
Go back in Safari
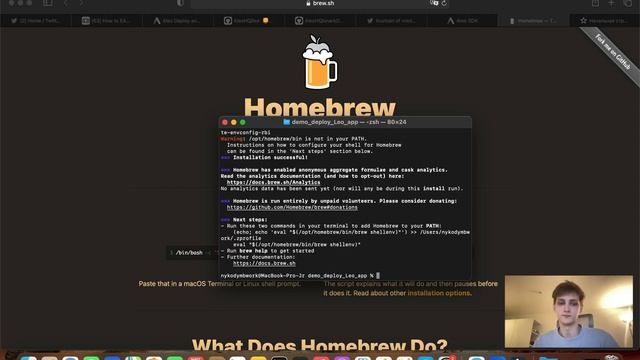coord(66,3)
